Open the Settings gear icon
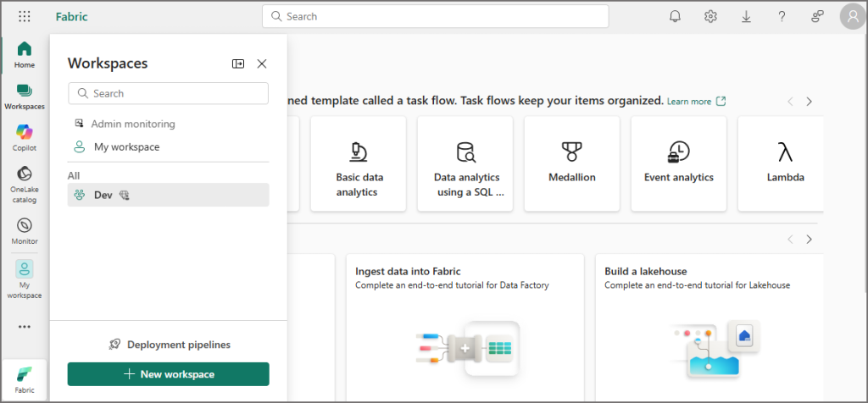The width and height of the screenshot is (868, 403). click(x=710, y=16)
